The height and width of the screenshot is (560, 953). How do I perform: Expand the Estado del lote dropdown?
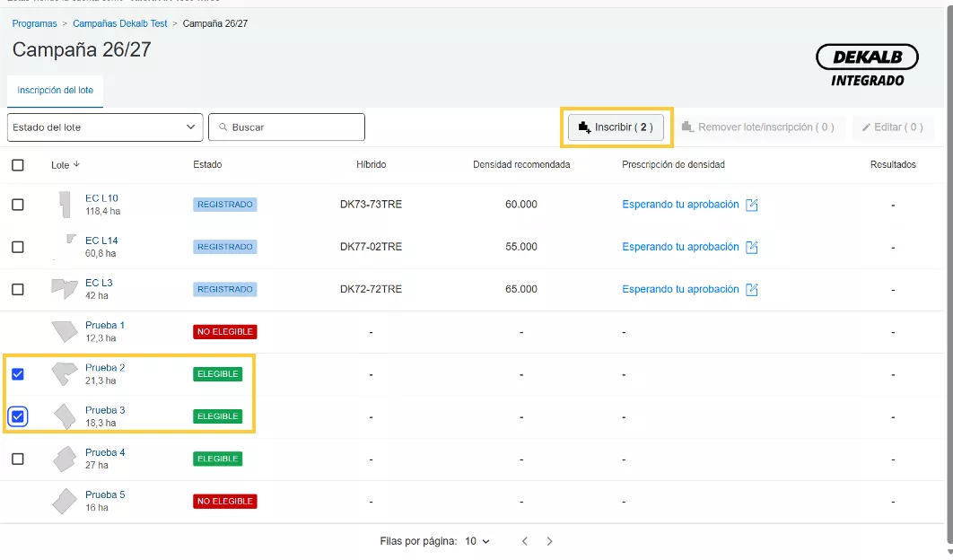point(104,127)
